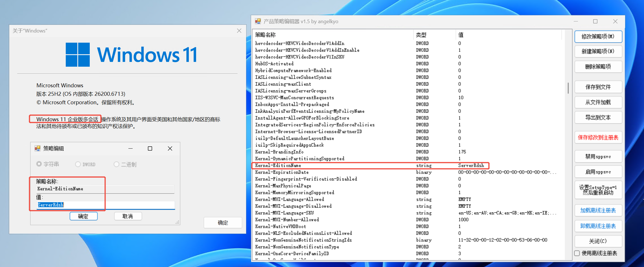Screen dimensions: 644x267
Task: Sort by 策略名称 column header
Action: coord(333,35)
